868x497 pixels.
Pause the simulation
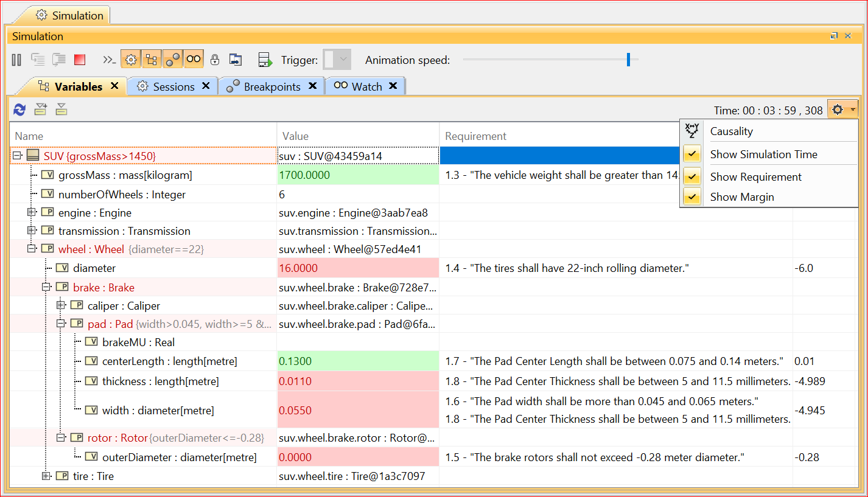[16, 60]
